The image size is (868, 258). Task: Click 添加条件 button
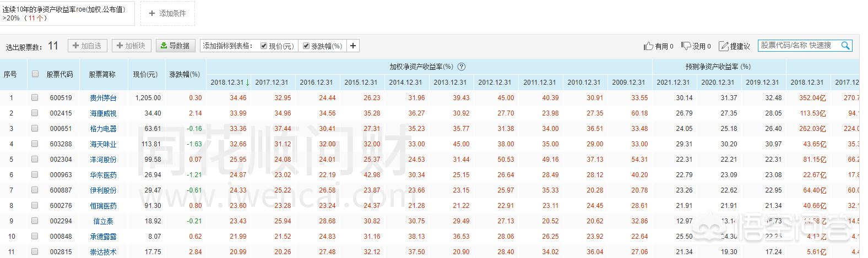pos(167,13)
